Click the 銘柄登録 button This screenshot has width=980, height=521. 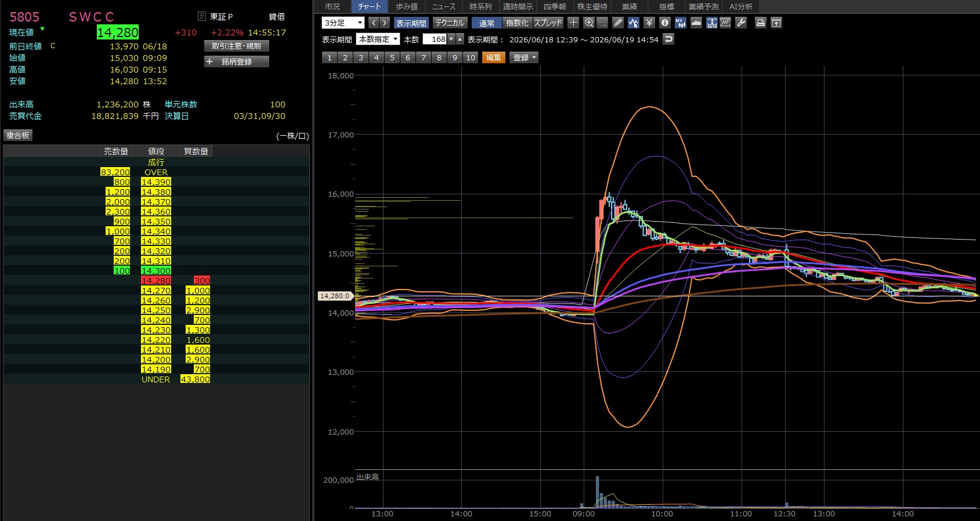[236, 61]
